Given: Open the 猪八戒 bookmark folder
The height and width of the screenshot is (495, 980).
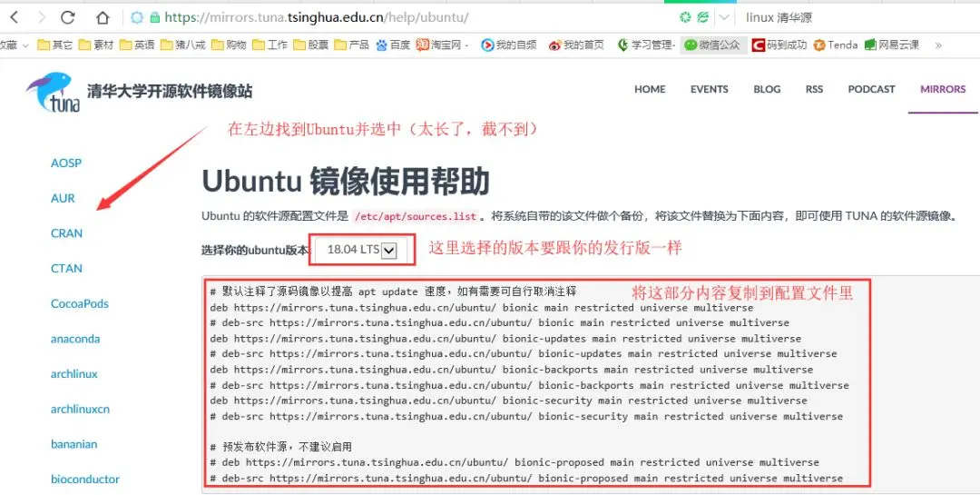Looking at the screenshot, I should tap(183, 45).
